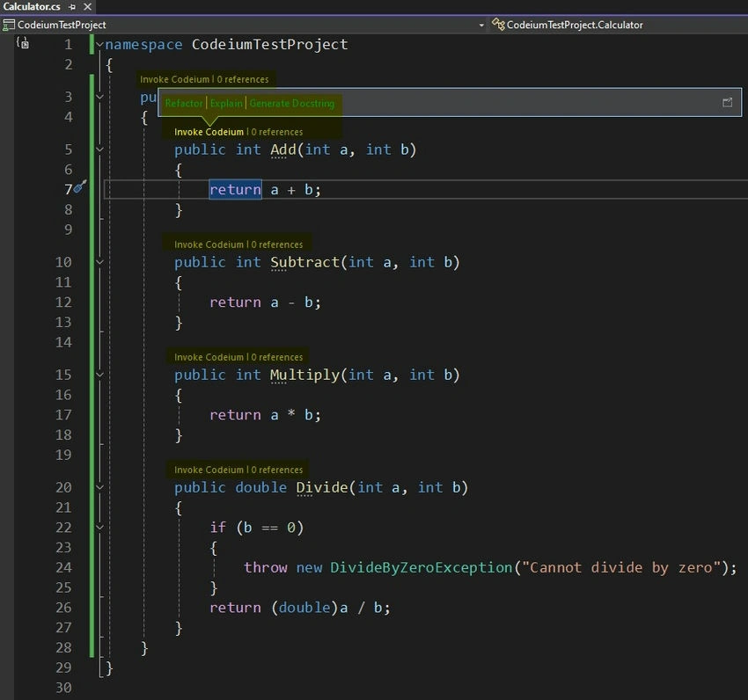
Task: Click 0 references above the Multiply method
Action: click(276, 357)
